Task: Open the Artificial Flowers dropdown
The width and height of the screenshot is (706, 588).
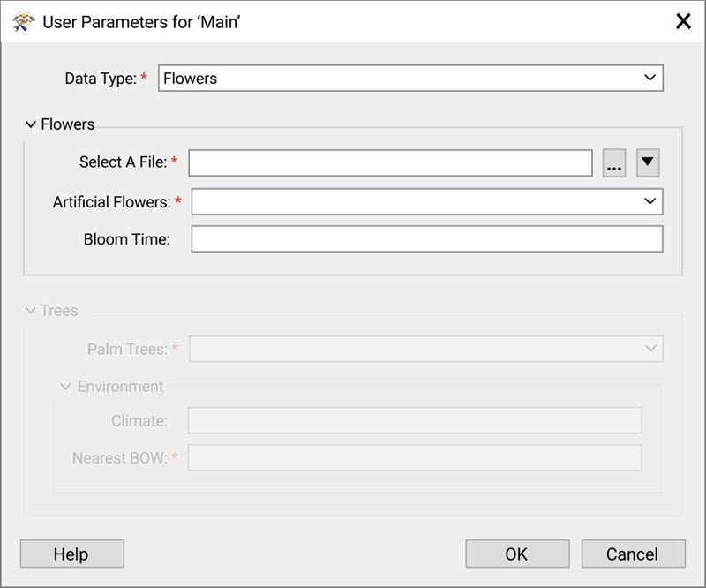Action: click(x=427, y=201)
